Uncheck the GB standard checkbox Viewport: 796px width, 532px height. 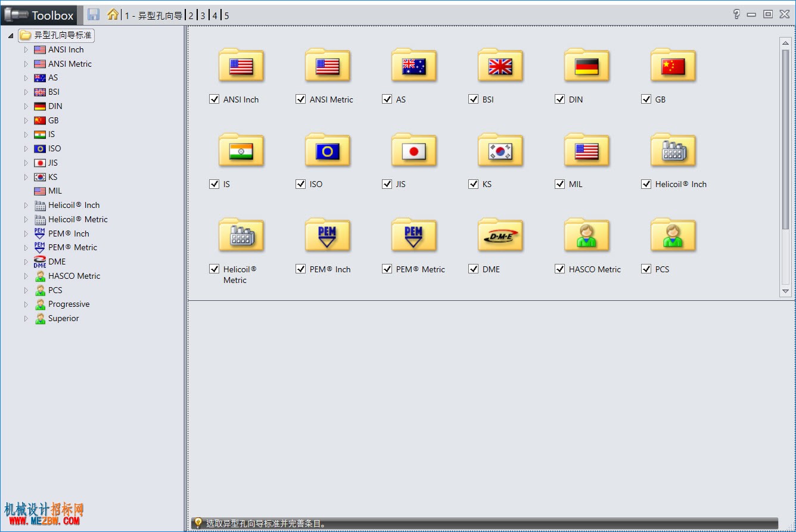click(x=646, y=99)
